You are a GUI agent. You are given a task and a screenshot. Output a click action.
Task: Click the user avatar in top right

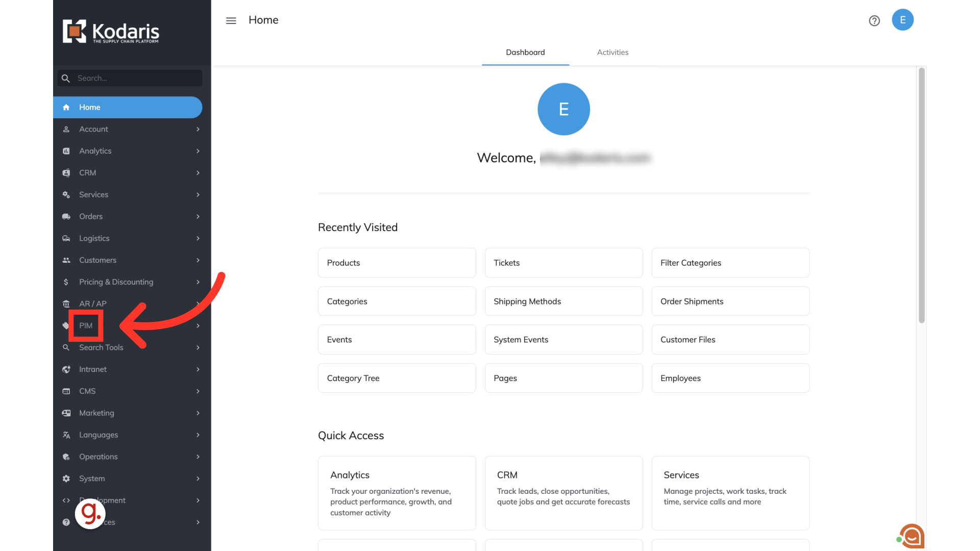902,20
